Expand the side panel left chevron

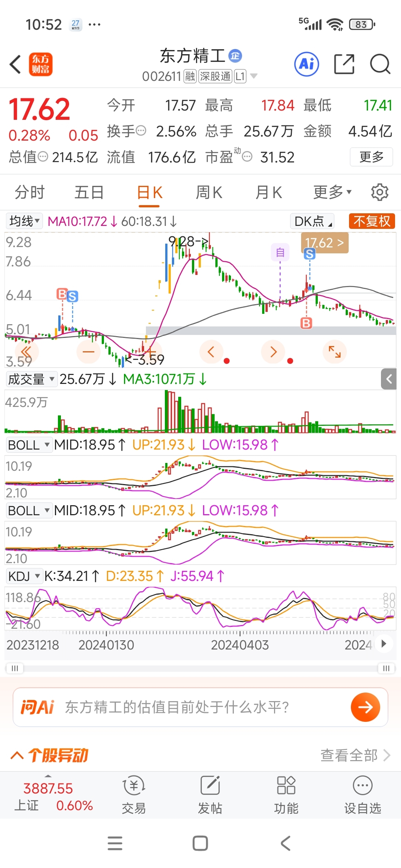389,379
